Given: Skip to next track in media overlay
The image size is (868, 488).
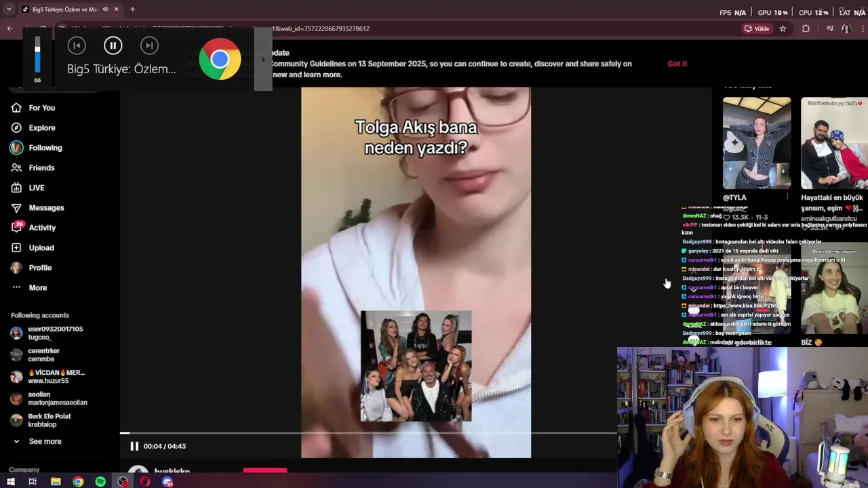Looking at the screenshot, I should tap(149, 45).
